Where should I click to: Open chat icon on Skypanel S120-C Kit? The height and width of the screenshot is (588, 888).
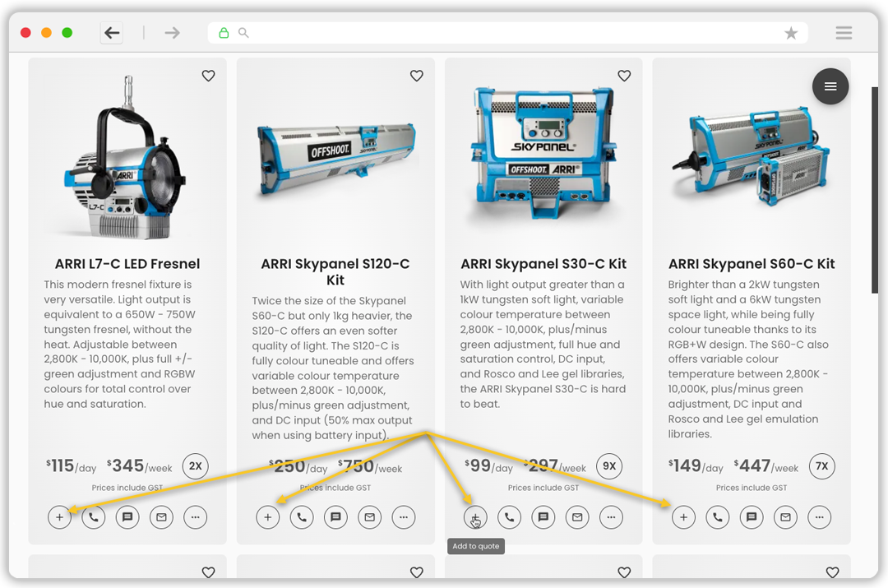pos(335,517)
